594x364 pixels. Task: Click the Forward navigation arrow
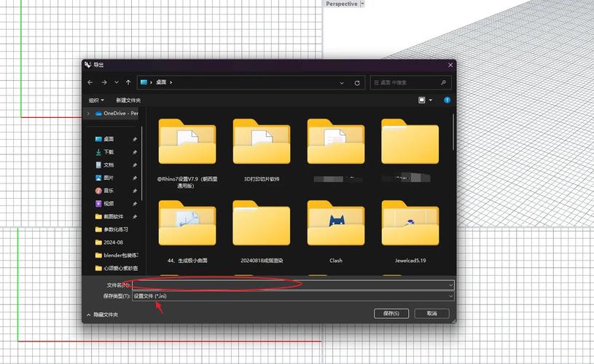(x=104, y=83)
